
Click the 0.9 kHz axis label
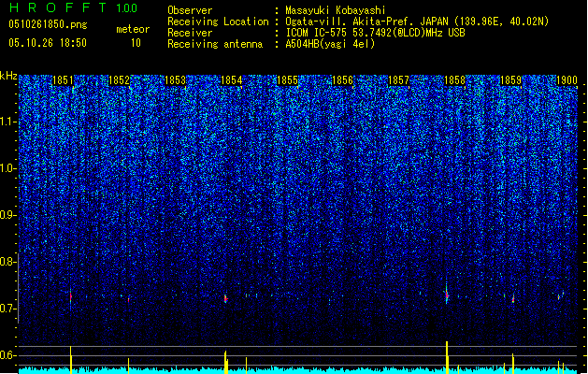(x=8, y=215)
